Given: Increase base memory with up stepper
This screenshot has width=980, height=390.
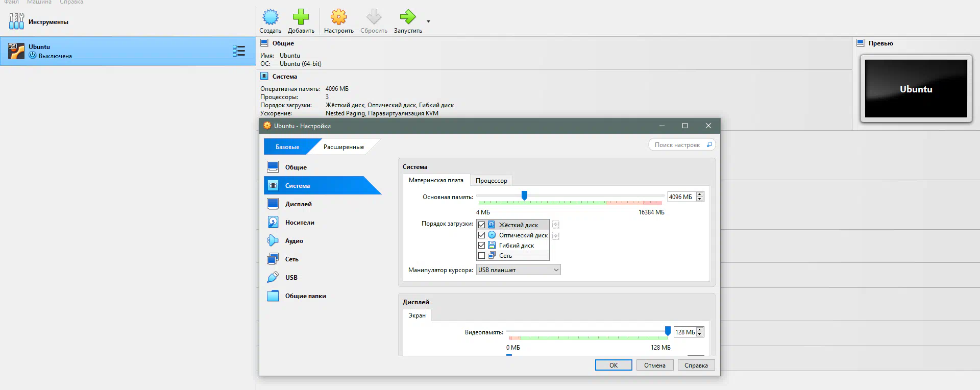Looking at the screenshot, I should (700, 194).
